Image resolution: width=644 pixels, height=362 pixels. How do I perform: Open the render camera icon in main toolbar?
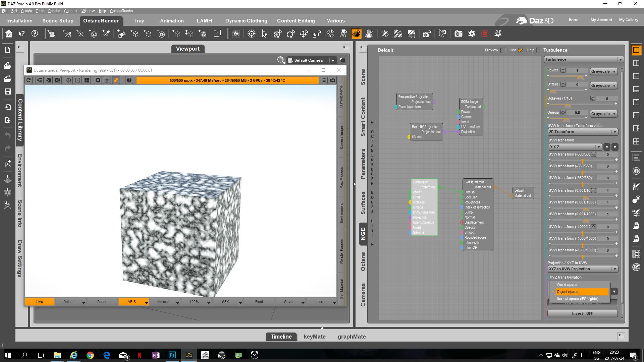458,34
